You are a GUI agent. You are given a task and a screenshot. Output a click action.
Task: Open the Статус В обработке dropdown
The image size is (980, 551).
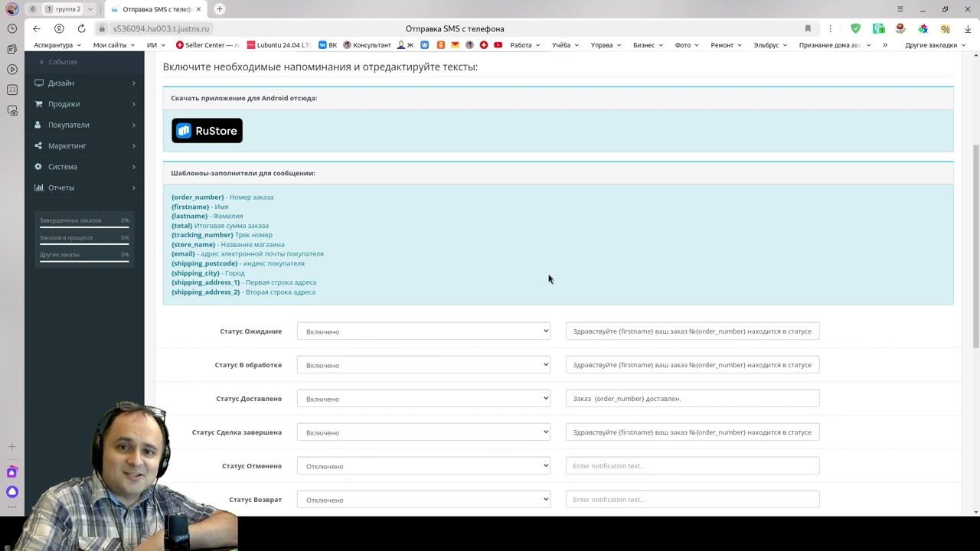423,365
